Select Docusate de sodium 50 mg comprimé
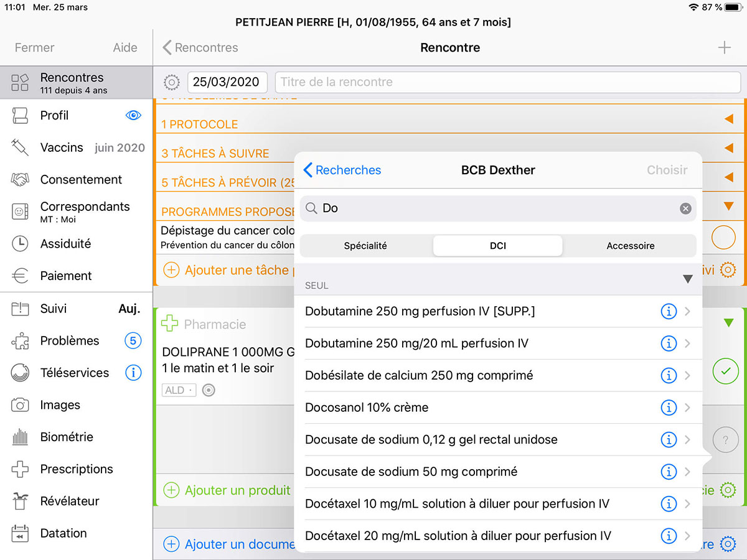 411,472
